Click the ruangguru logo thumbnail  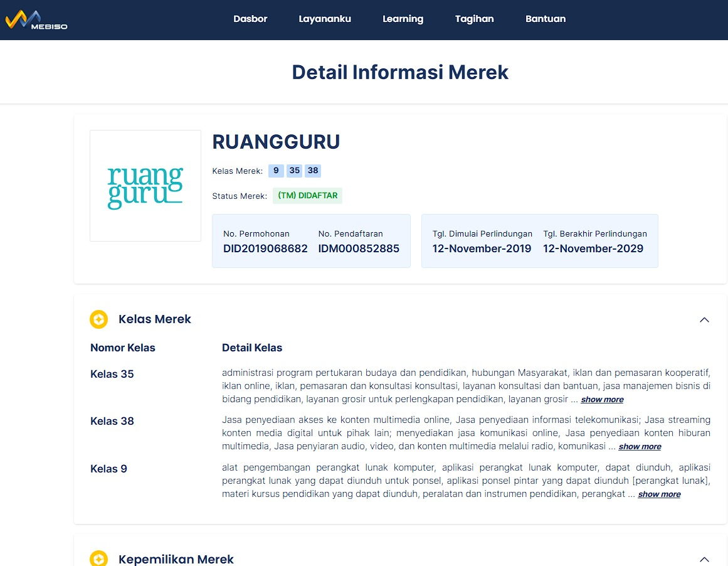[145, 186]
